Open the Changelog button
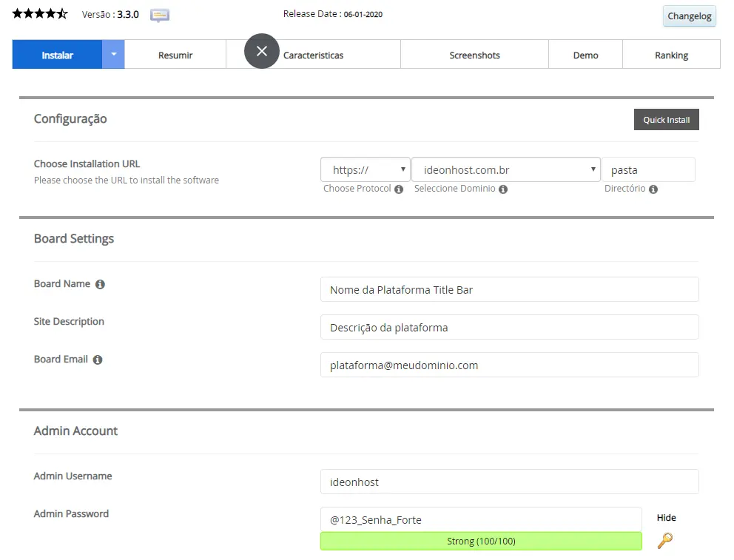This screenshot has width=734, height=560. pyautogui.click(x=689, y=16)
